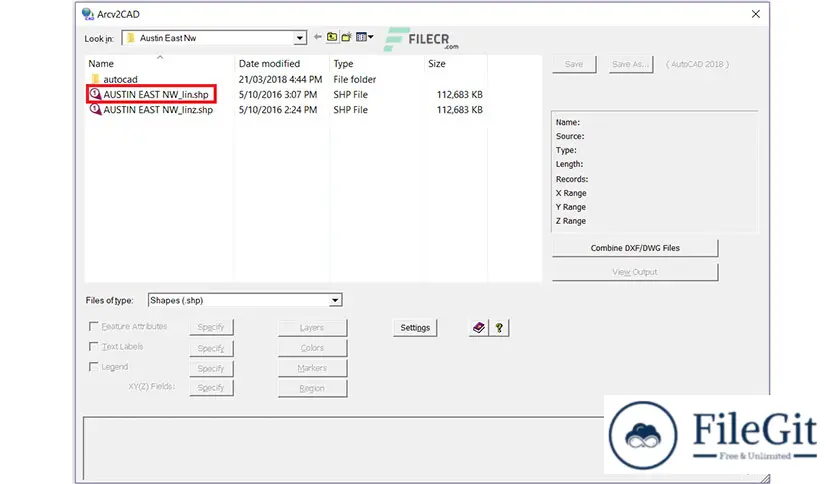Click Specify next to Feature Attributes
Image resolution: width=836 pixels, height=484 pixels.
click(211, 327)
